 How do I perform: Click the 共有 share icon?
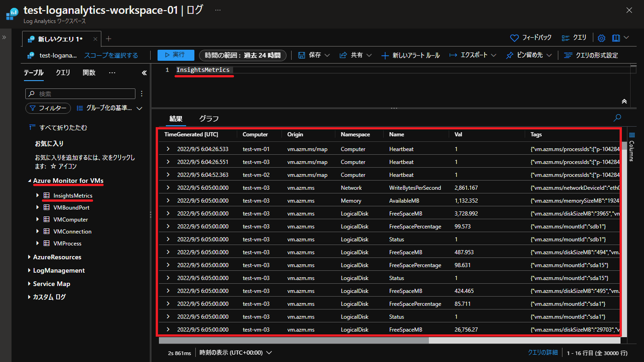[x=343, y=55]
